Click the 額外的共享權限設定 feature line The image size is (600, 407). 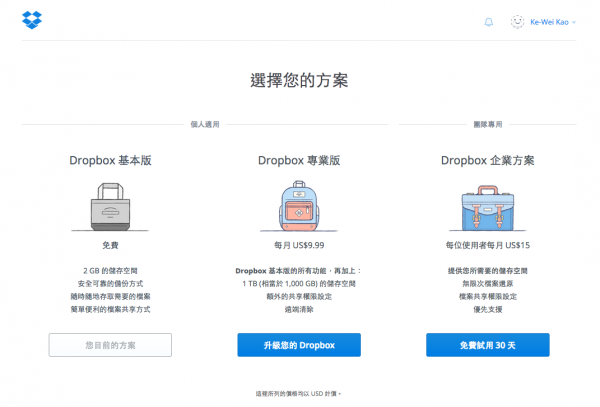coord(299,296)
